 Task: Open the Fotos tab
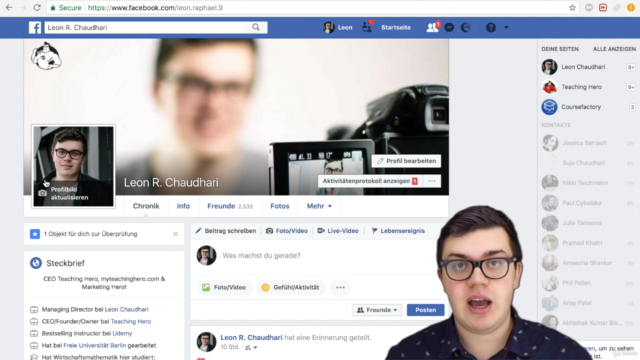coord(280,206)
